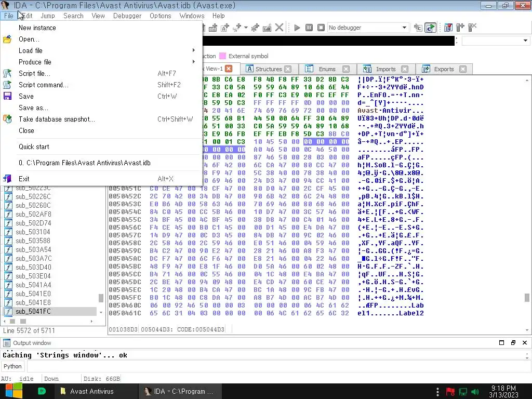
Task: Click the black navigation band
Action: click(x=328, y=41)
